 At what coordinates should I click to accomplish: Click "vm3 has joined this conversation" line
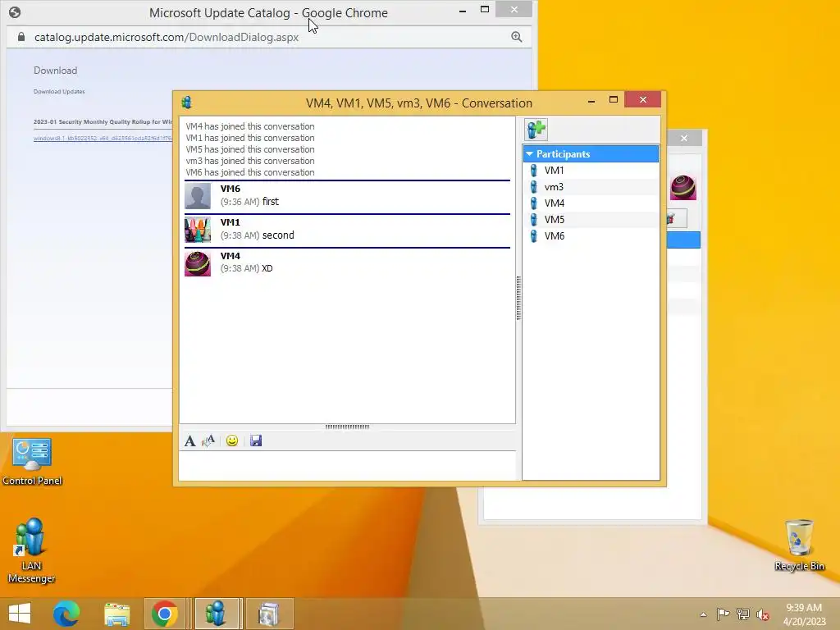pos(250,161)
